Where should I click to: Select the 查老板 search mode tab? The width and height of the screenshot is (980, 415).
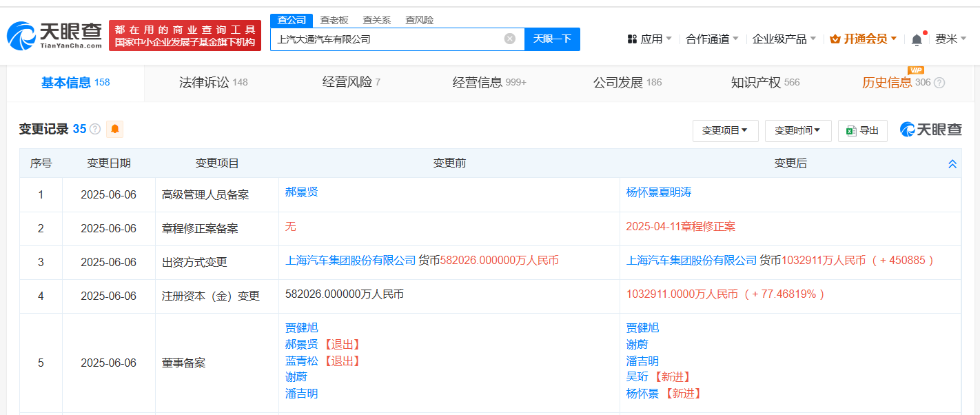[x=334, y=20]
